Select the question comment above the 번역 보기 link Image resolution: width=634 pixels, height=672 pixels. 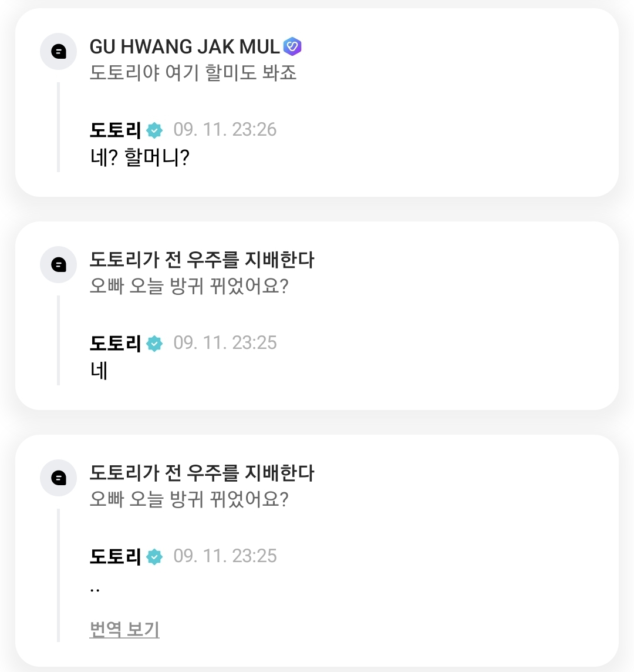point(189,500)
